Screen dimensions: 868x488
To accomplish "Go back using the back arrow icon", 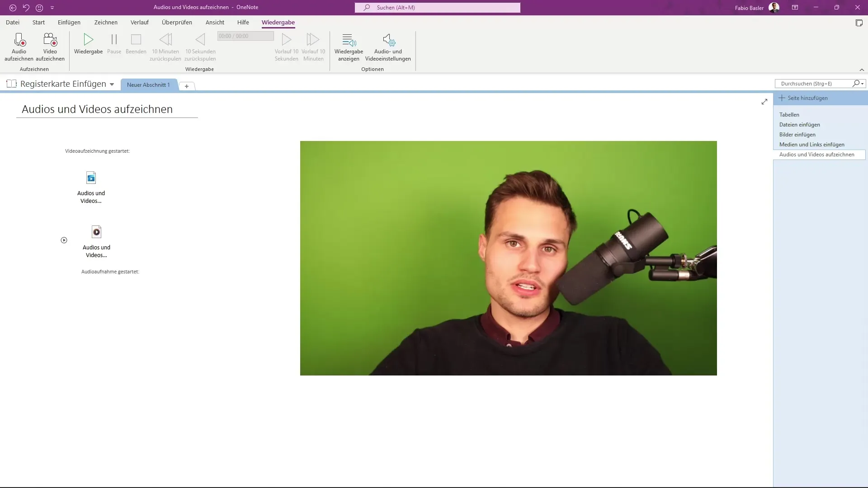I will click(x=13, y=8).
